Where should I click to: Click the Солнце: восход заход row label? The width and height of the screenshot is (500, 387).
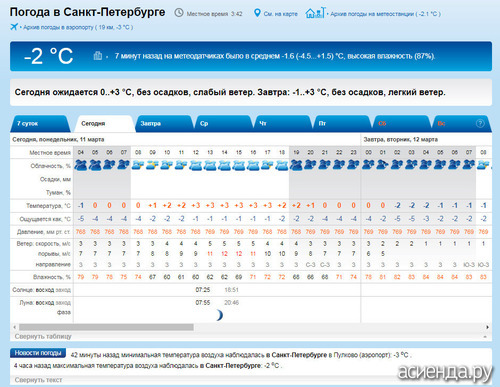click(41, 290)
